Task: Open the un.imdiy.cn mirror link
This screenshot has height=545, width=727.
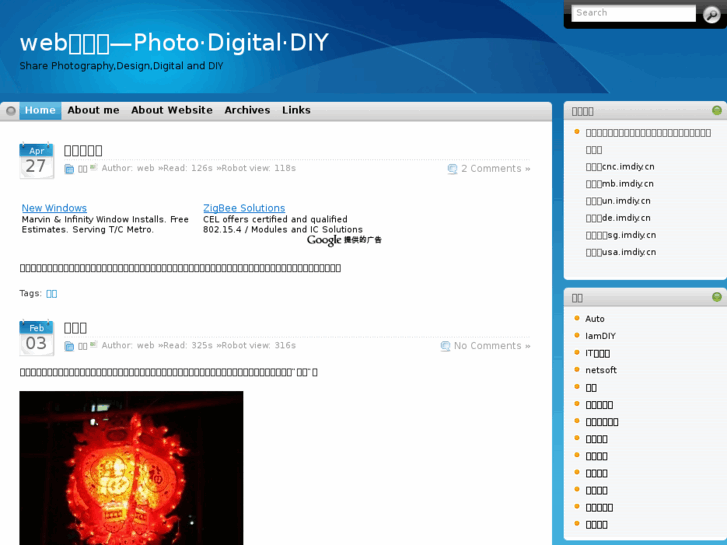Action: (618, 201)
